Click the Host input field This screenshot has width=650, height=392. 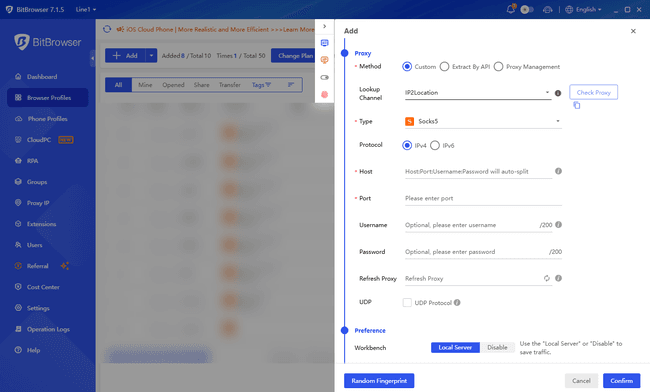(478, 172)
